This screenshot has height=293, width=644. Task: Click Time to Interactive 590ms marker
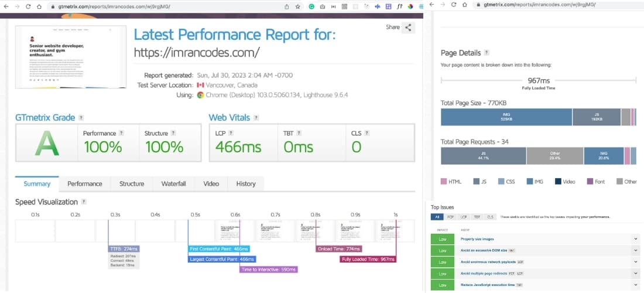click(x=269, y=270)
